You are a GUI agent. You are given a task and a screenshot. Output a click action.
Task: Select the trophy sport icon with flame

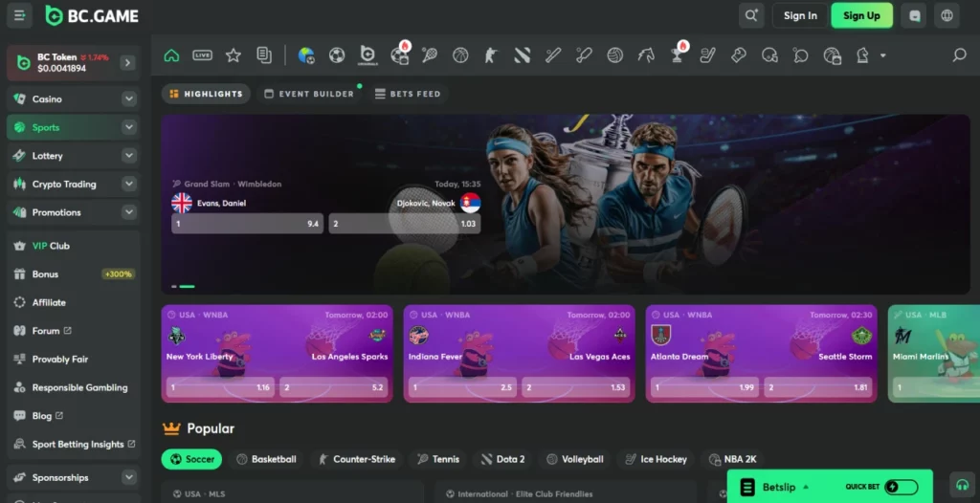pyautogui.click(x=678, y=54)
